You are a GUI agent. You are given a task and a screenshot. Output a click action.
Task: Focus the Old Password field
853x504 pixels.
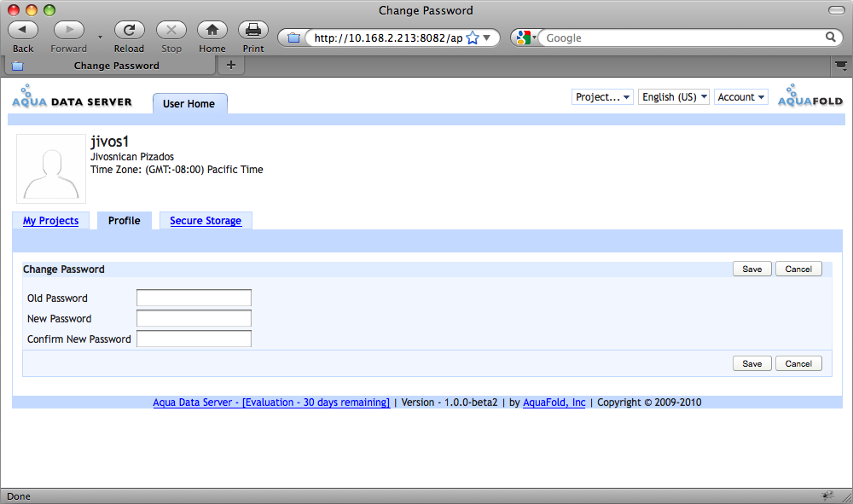click(194, 298)
